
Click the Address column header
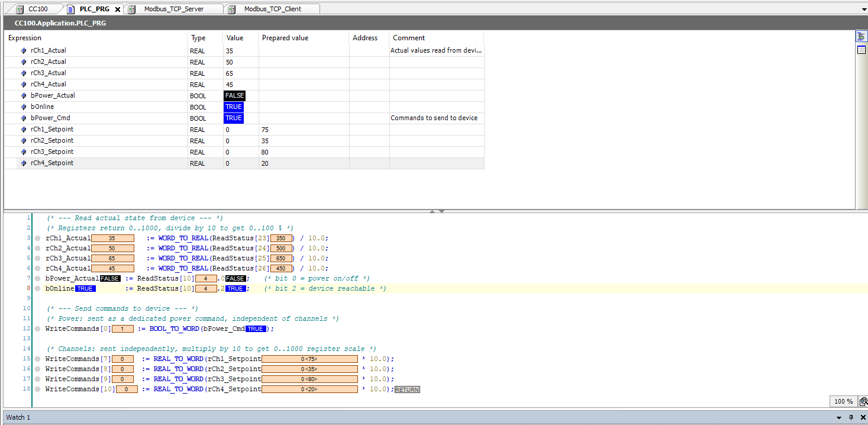tap(369, 38)
